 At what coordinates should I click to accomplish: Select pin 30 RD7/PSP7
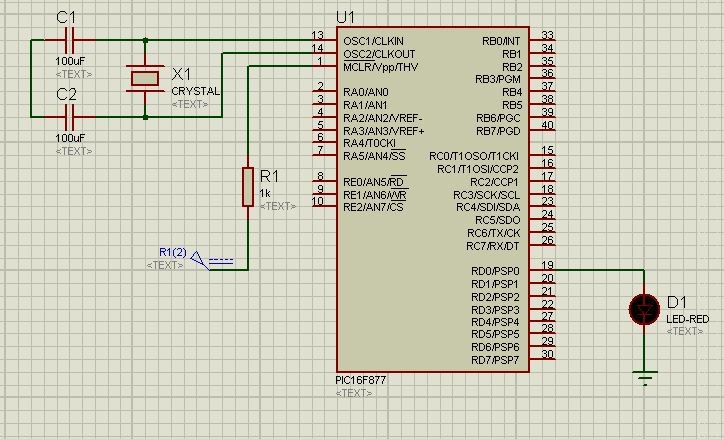pos(543,360)
